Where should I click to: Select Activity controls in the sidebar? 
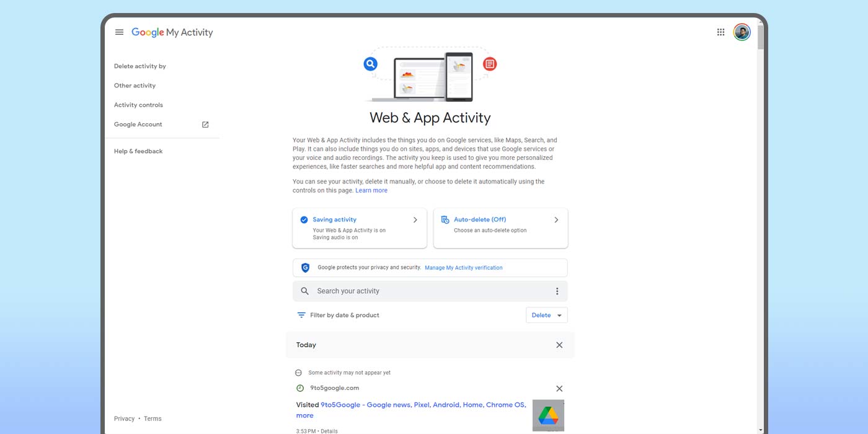138,105
